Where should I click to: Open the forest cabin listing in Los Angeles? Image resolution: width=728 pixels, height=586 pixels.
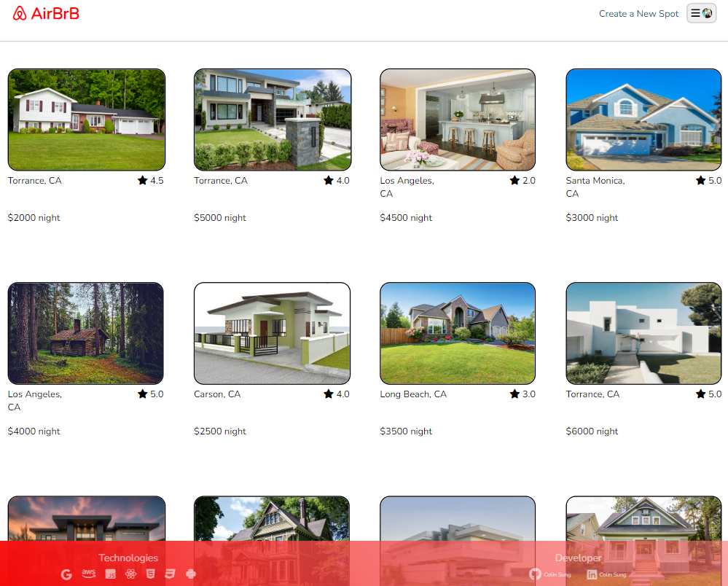click(x=86, y=333)
